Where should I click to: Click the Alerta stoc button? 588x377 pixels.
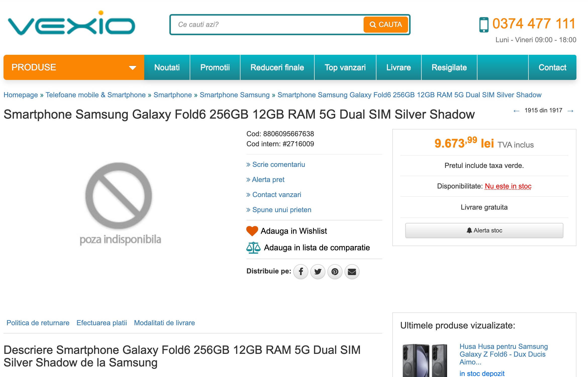click(484, 230)
